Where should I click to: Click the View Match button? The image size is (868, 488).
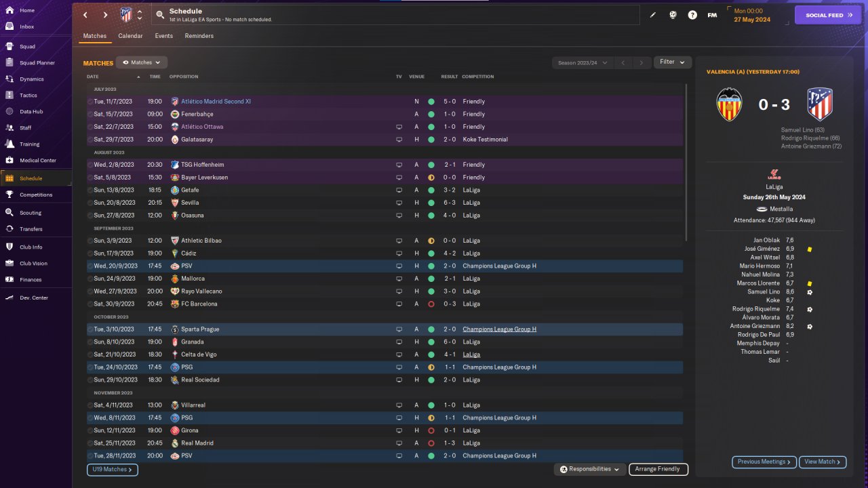point(823,462)
